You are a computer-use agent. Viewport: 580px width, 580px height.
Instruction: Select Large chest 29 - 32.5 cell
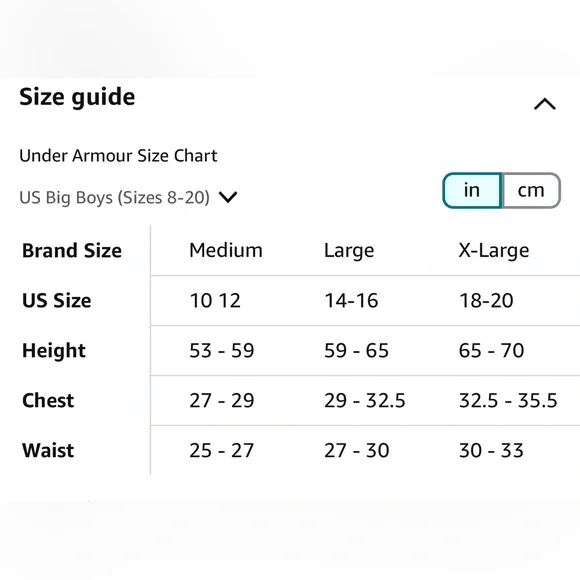[365, 401]
